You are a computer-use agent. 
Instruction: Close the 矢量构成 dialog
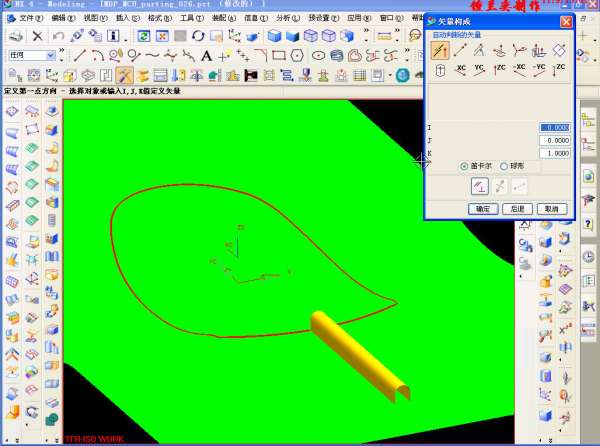(566, 22)
